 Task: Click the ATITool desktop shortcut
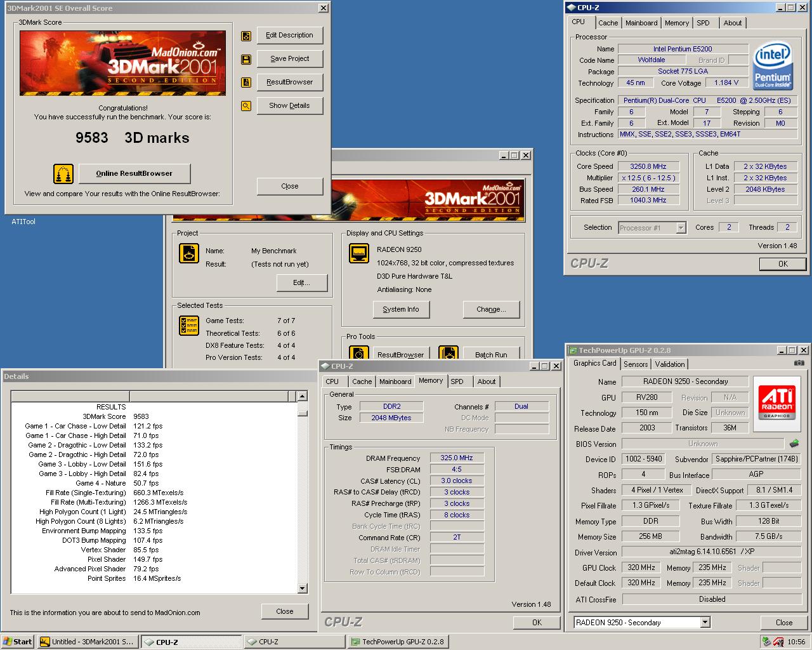point(23,222)
